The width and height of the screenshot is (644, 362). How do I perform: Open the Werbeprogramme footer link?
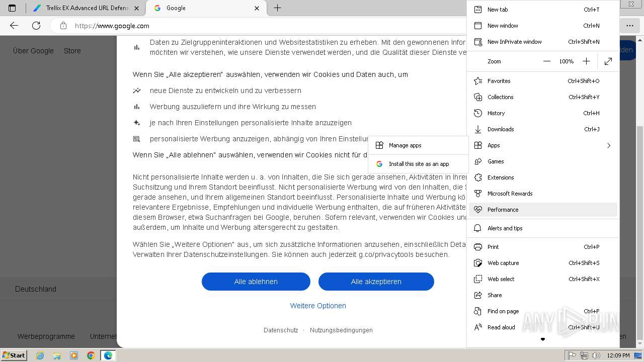[x=46, y=336]
